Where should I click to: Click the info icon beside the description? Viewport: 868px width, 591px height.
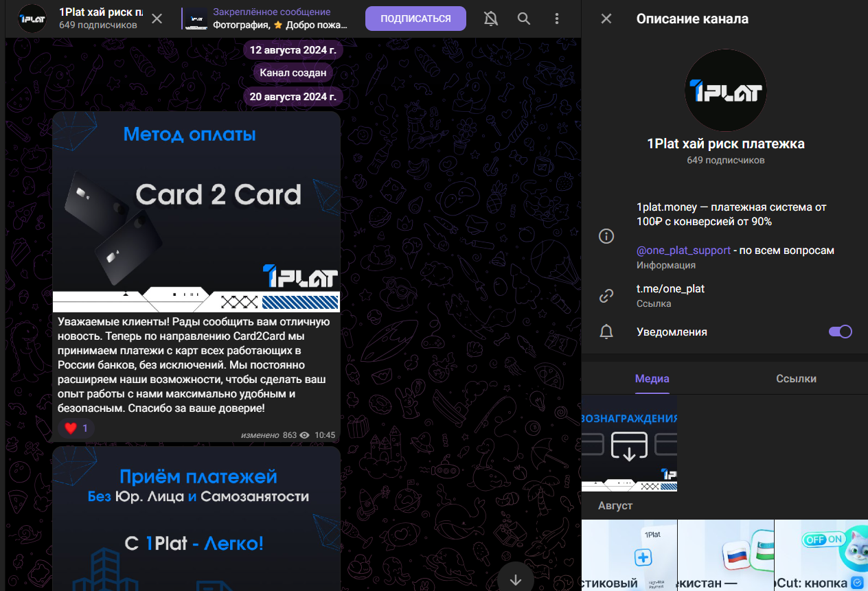tap(606, 236)
